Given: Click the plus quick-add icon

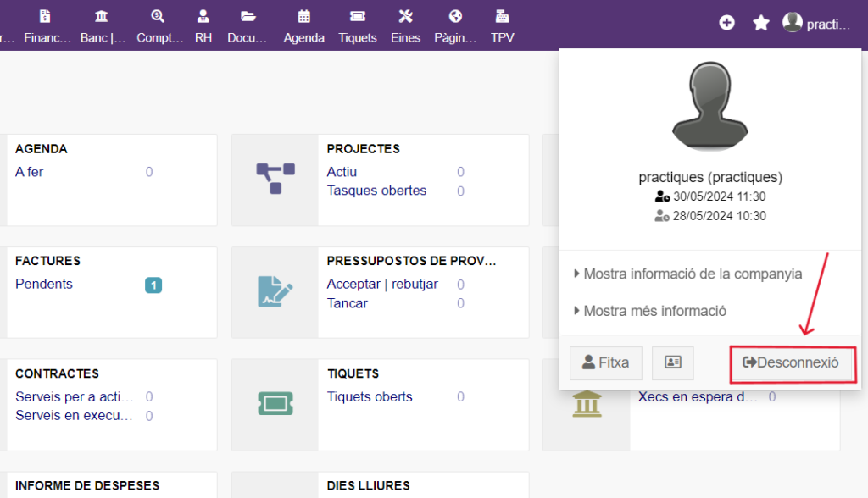Looking at the screenshot, I should [x=726, y=23].
